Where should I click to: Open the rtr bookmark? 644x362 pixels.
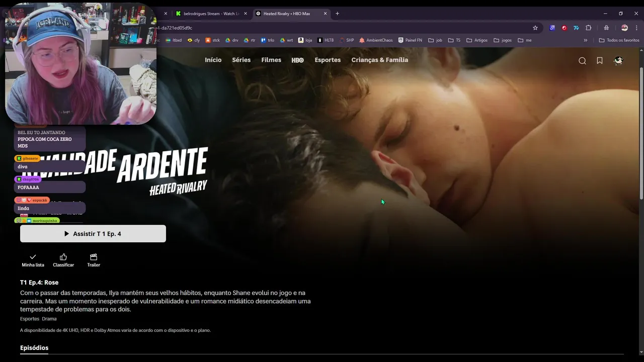point(250,40)
